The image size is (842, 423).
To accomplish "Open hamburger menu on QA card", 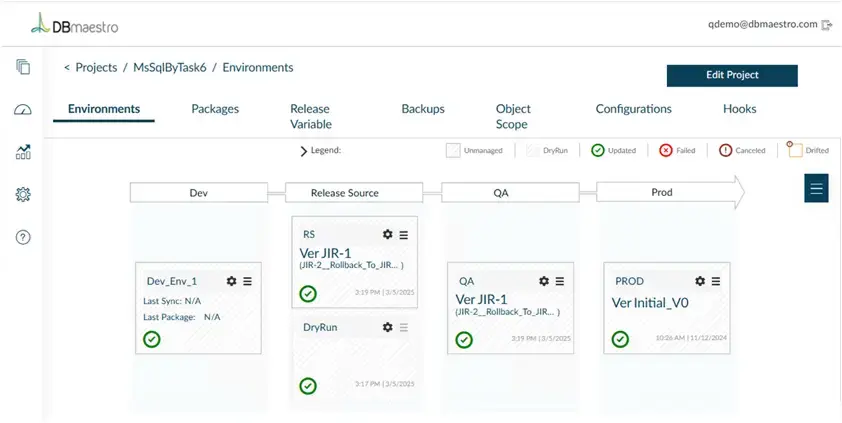I will 560,281.
